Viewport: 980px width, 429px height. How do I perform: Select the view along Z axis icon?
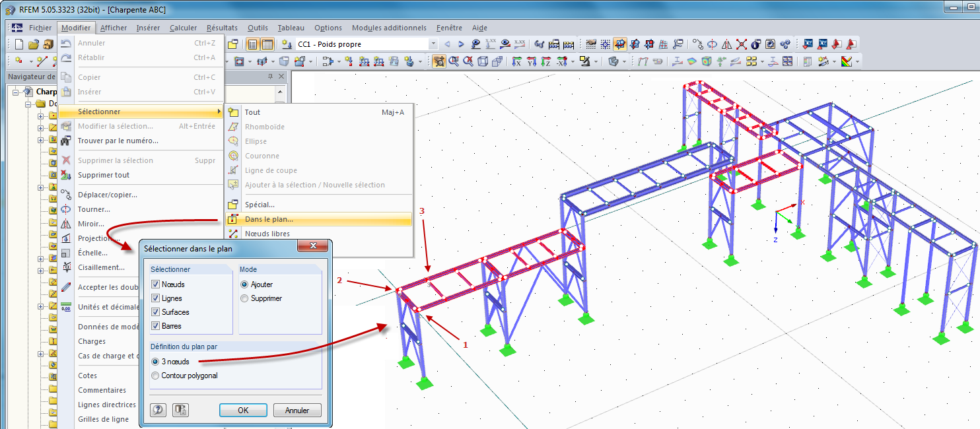(x=545, y=61)
